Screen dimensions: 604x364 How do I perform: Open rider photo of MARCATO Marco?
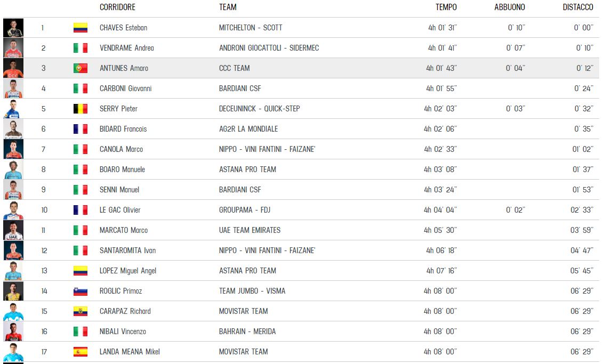[13, 230]
